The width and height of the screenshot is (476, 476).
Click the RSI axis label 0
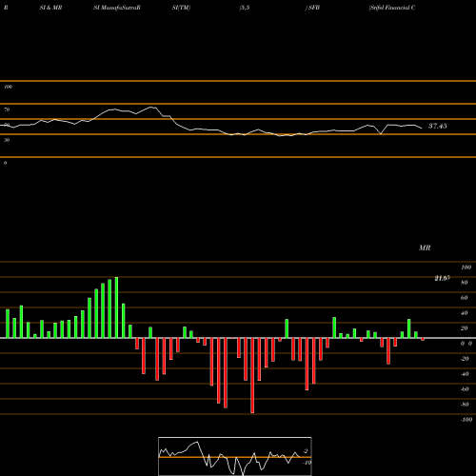[x=5, y=163]
